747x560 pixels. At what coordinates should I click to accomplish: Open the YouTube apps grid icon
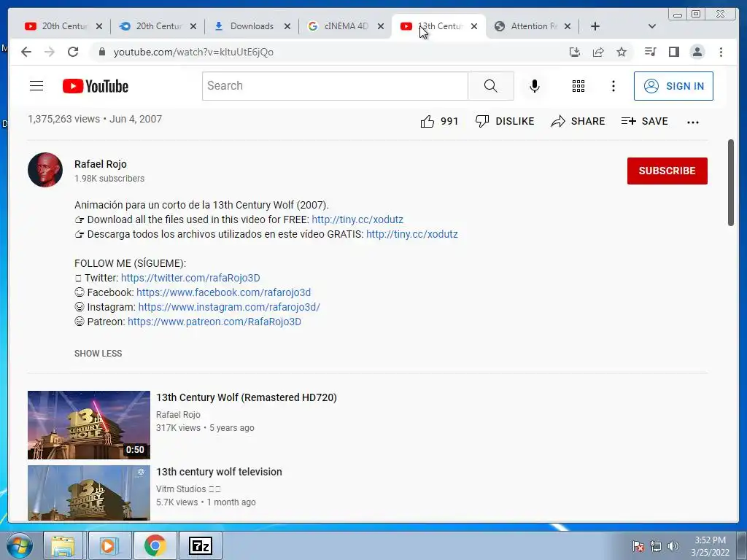click(x=578, y=86)
